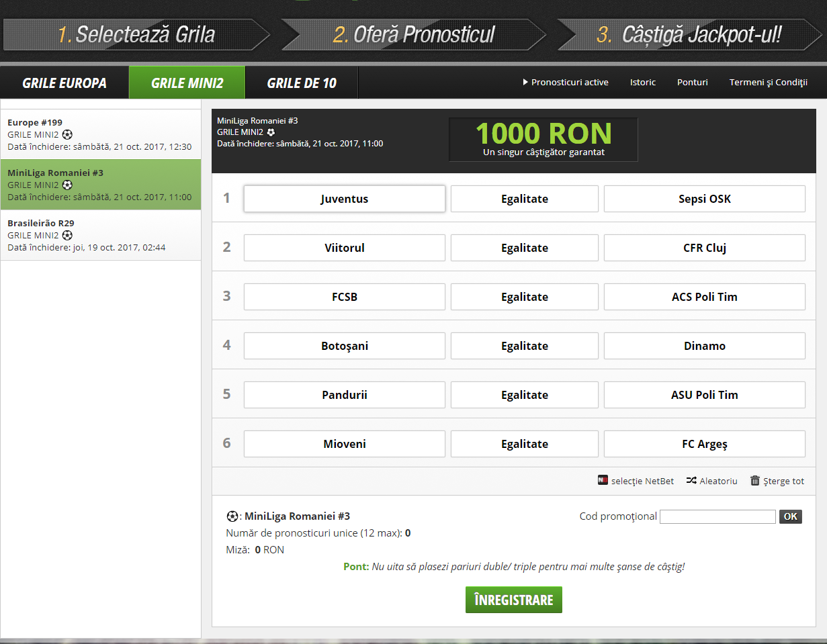The height and width of the screenshot is (644, 827).
Task: Open the GRILE DE 10 tab
Action: [x=302, y=83]
